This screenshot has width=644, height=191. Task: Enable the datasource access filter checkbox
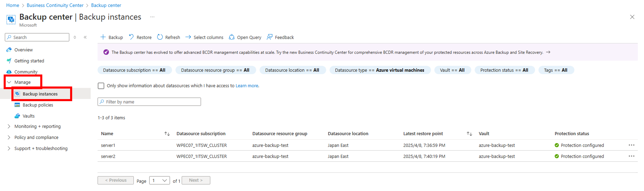tap(101, 85)
